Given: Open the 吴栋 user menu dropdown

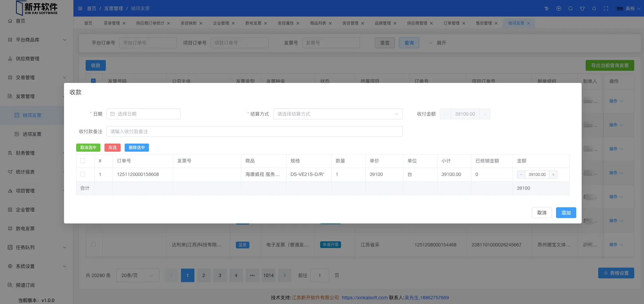Looking at the screenshot, I should 629,8.
